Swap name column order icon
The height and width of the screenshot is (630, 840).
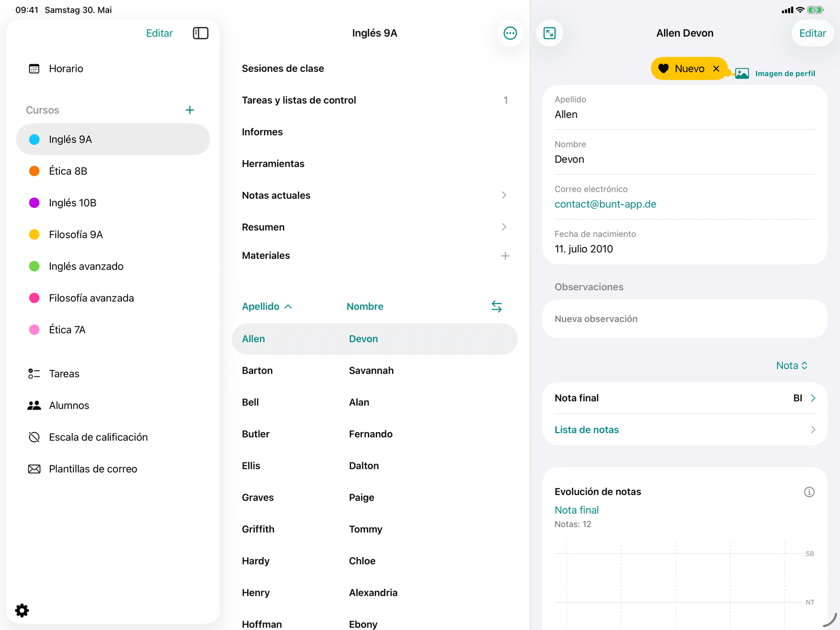(497, 307)
